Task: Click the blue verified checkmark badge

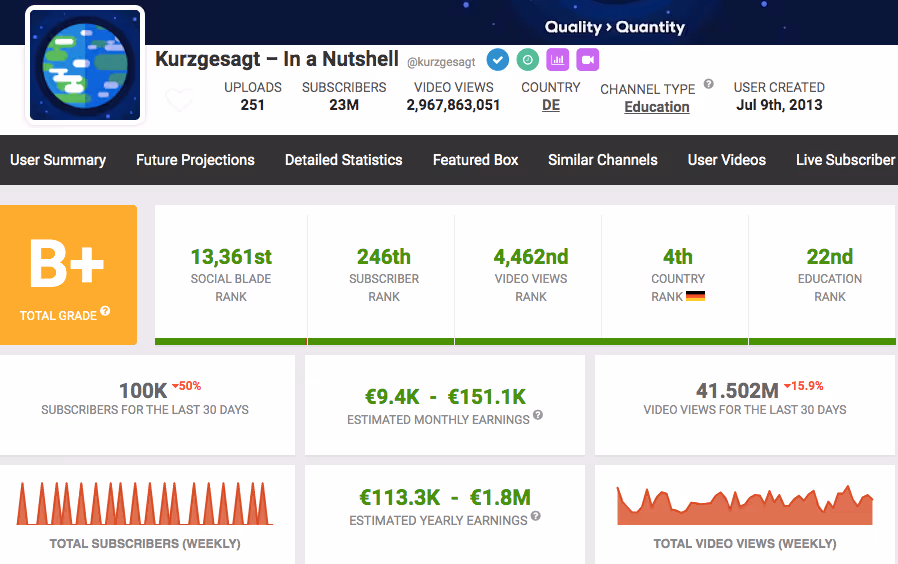Action: 498,60
